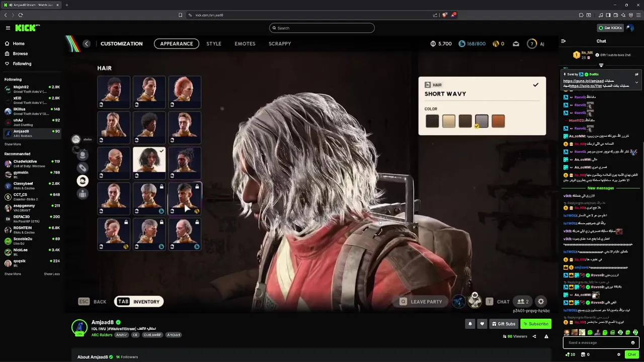The height and width of the screenshot is (362, 644).
Task: Switch to the SCRAPPY tab
Action: click(x=280, y=44)
